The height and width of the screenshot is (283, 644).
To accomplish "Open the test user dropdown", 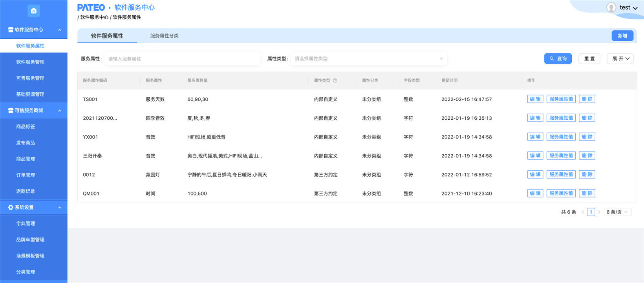I will click(x=628, y=7).
